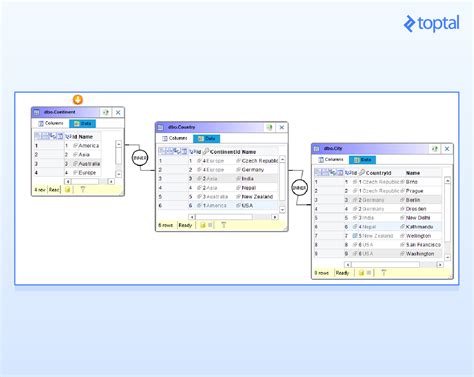Image resolution: width=474 pixels, height=377 pixels.
Task: Click the scroll-down arrow in dbo.Country grid
Action: pyautogui.click(x=282, y=210)
